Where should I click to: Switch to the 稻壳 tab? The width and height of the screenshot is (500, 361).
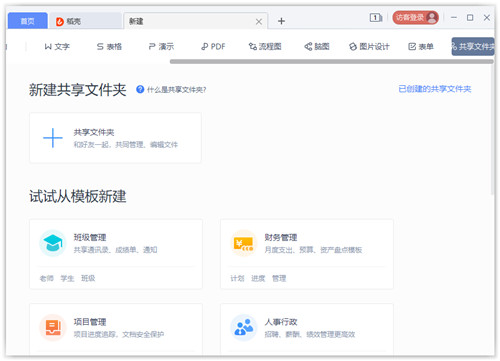[x=85, y=21]
